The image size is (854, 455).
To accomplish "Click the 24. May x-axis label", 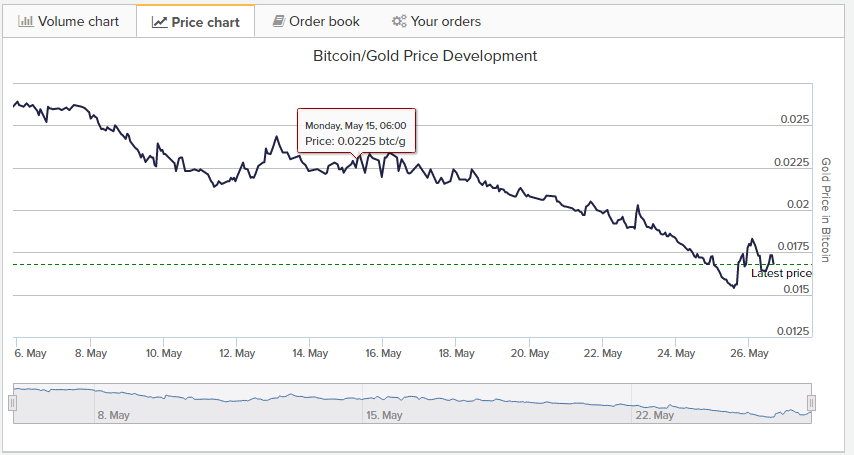I will (x=676, y=353).
